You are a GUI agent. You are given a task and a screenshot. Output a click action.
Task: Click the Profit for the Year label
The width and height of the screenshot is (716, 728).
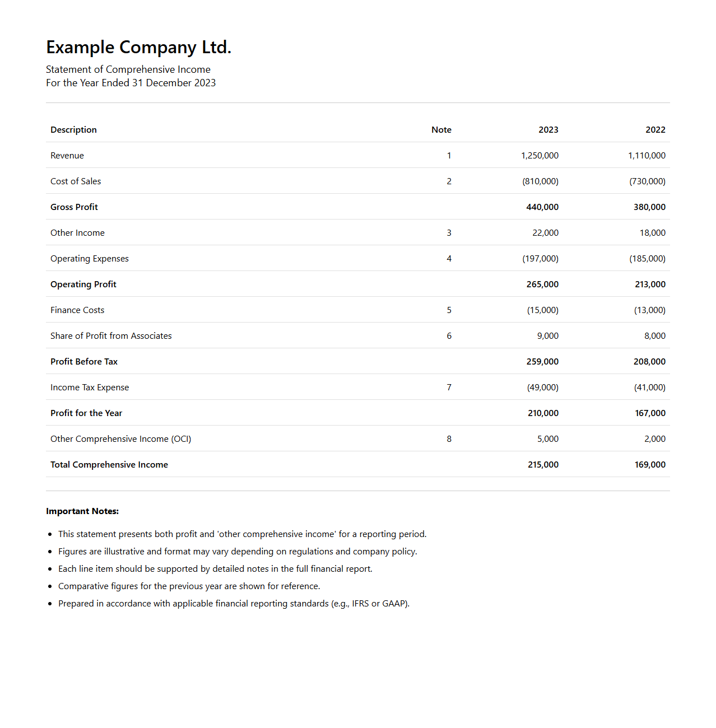coord(86,413)
